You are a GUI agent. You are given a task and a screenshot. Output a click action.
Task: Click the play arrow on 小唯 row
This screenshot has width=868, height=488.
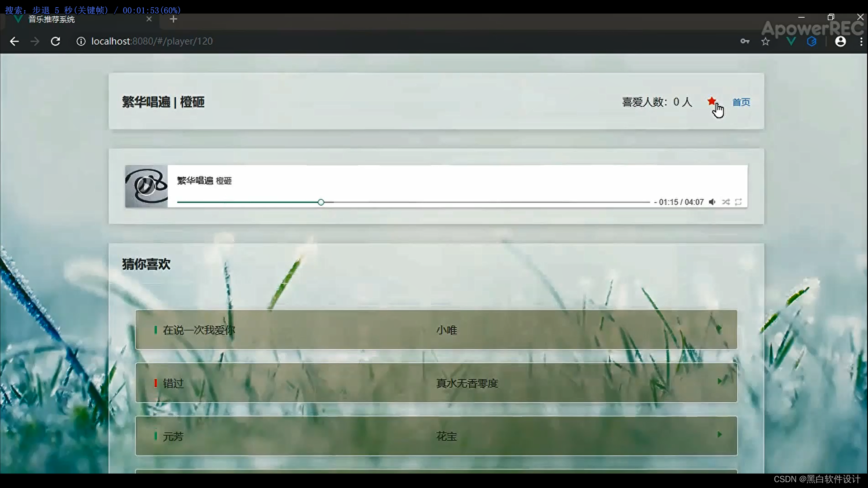coord(719,328)
